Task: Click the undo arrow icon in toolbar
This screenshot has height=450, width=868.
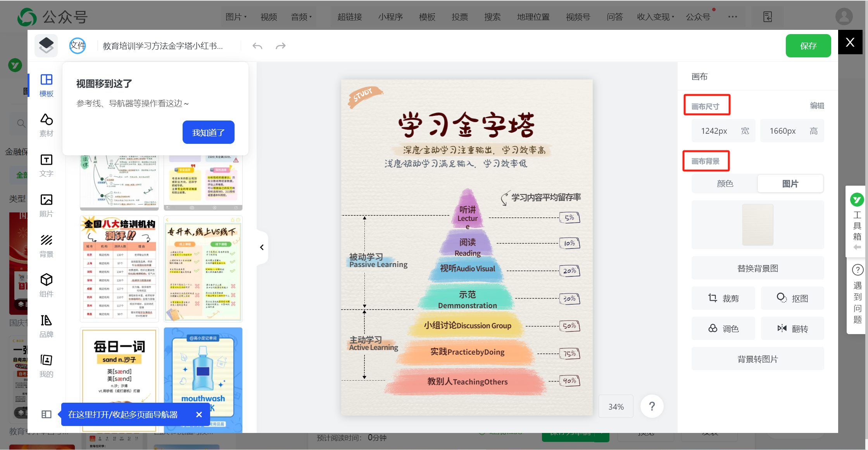Action: pyautogui.click(x=258, y=45)
